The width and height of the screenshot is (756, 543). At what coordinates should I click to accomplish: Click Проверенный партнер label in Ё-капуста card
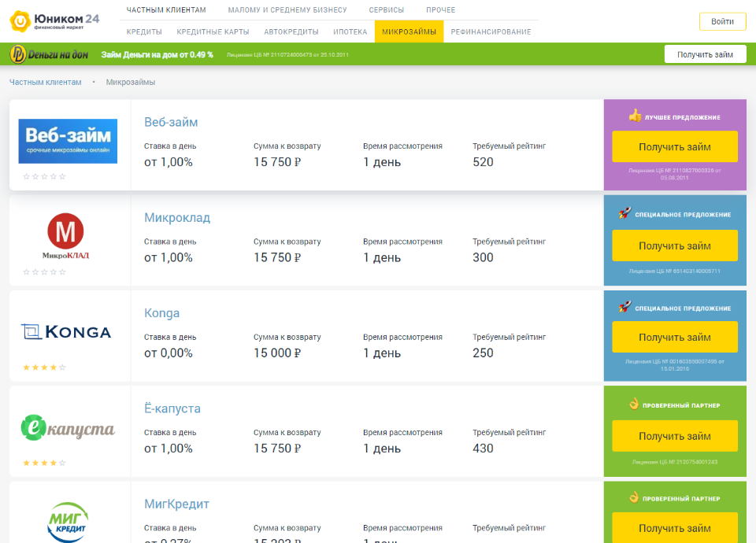680,405
